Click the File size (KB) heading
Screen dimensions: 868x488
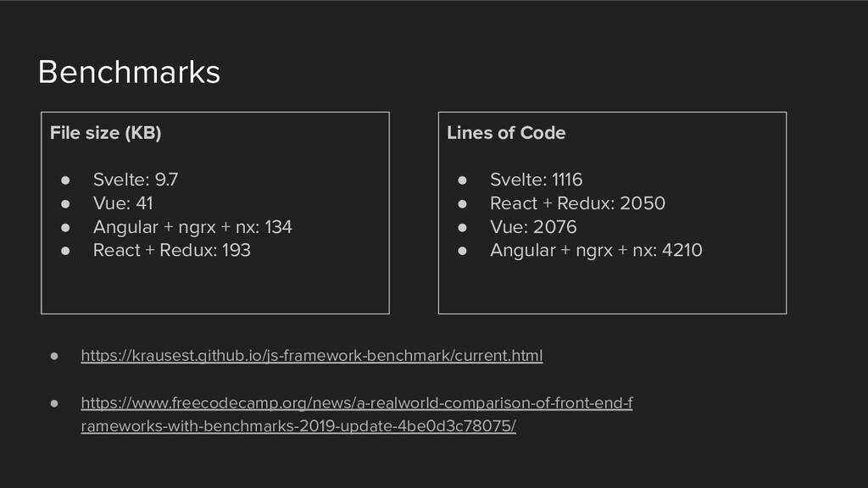coord(106,133)
